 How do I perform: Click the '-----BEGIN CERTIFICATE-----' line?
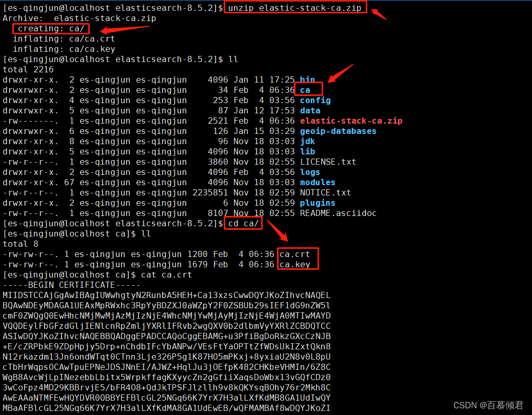click(72, 285)
